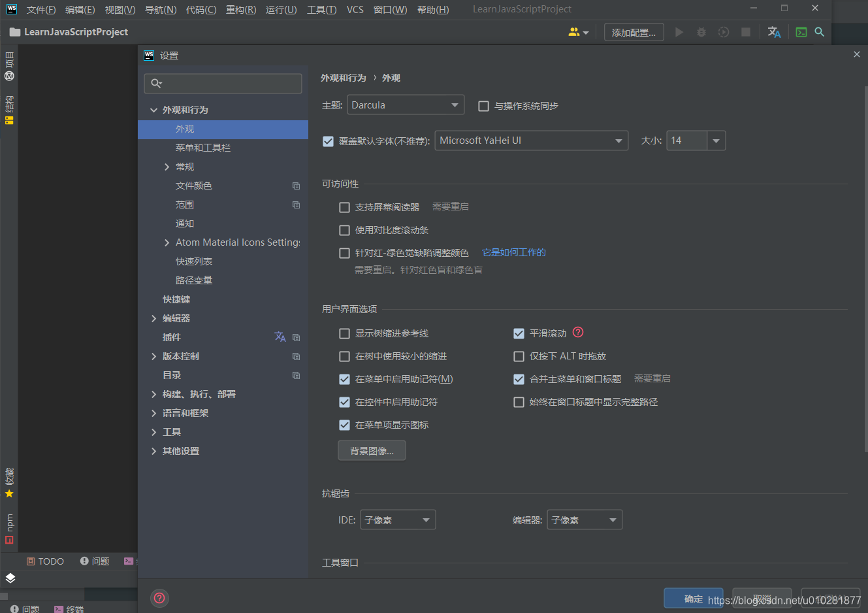The width and height of the screenshot is (868, 613).
Task: Enable 与操作系统同步 checkbox
Action: (x=484, y=106)
